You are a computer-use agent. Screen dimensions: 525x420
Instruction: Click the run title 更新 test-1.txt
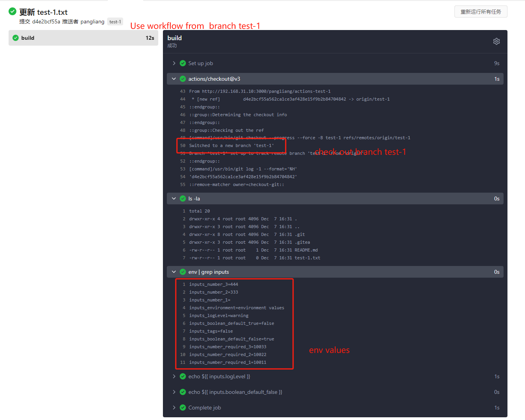[44, 12]
